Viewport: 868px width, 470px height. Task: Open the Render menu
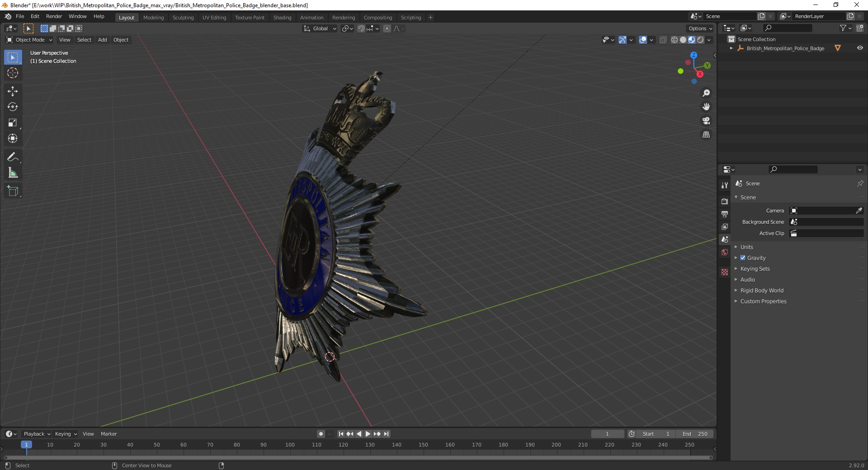click(x=54, y=16)
